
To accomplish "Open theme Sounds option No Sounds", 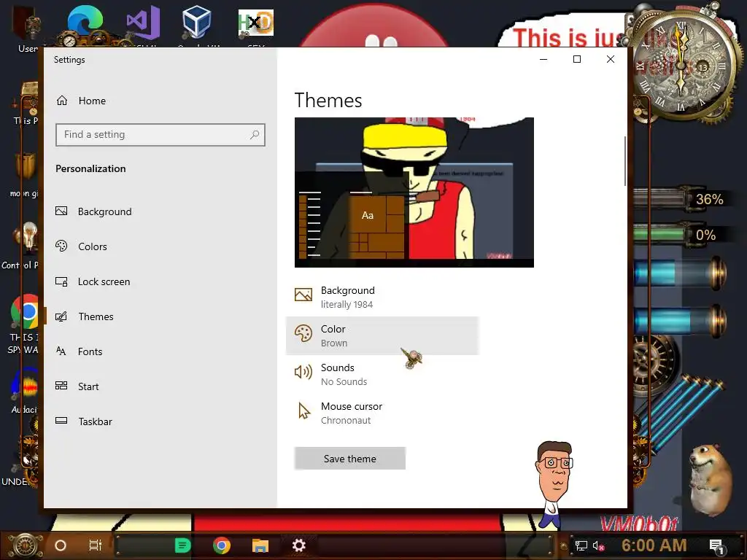I will click(382, 374).
